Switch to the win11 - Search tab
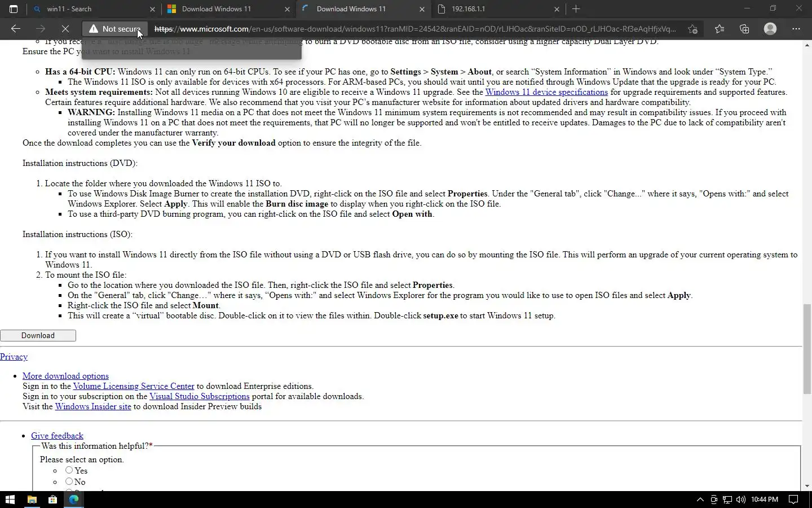The width and height of the screenshot is (812, 508). click(94, 9)
